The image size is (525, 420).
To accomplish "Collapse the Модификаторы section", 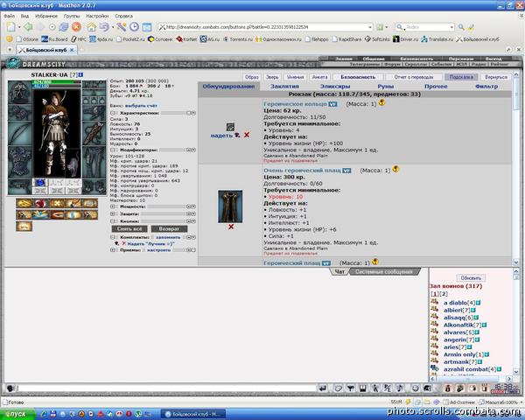I will pyautogui.click(x=113, y=150).
